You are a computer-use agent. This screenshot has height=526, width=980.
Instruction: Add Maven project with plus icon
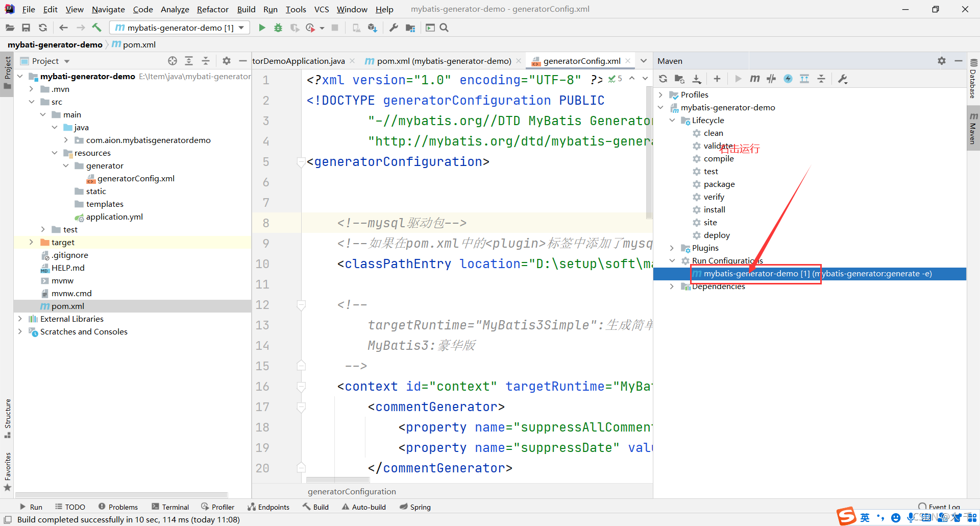717,79
